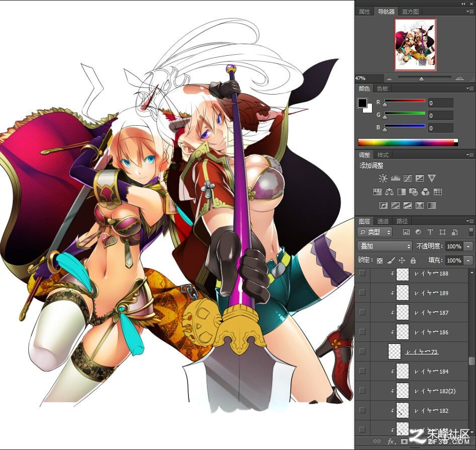Switch to the 样式 tab
The width and height of the screenshot is (476, 450).
(383, 155)
